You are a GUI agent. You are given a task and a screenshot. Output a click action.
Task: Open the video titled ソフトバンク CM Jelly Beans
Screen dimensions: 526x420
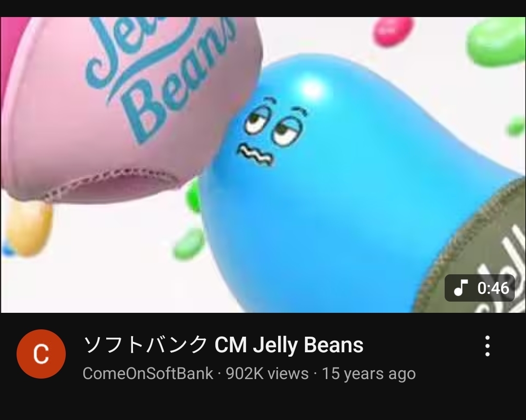[223, 345]
